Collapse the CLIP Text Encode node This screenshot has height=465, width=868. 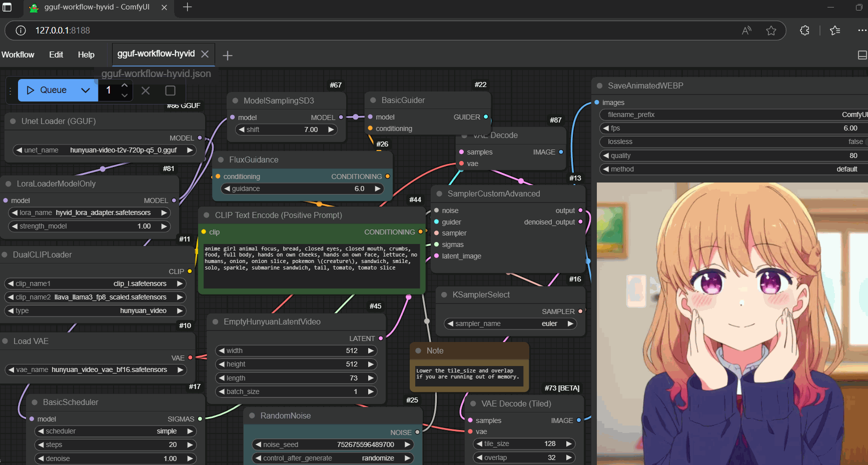point(207,215)
